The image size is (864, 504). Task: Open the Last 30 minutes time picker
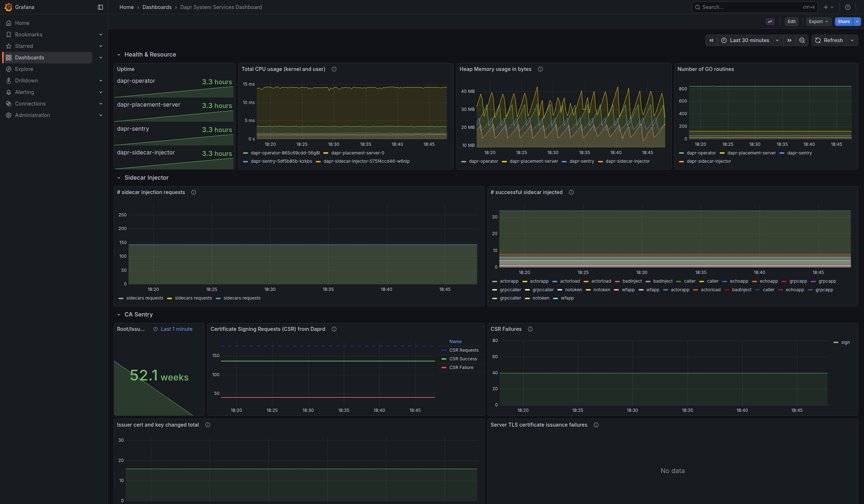click(x=750, y=40)
